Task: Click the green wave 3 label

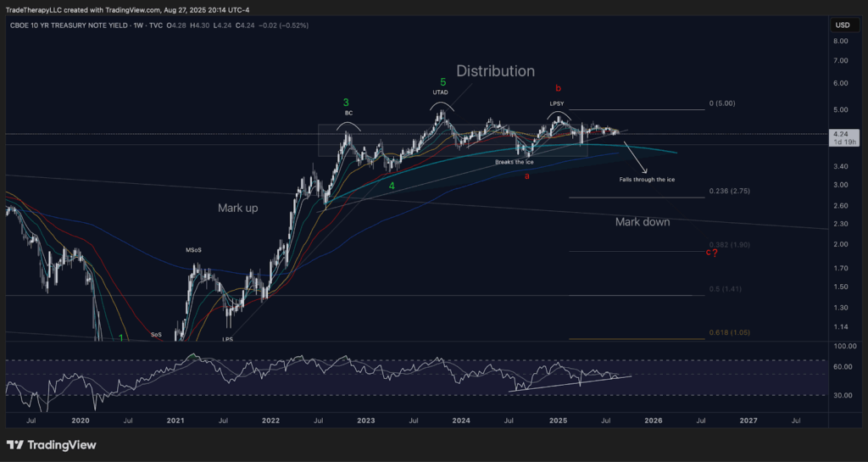Action: (347, 102)
